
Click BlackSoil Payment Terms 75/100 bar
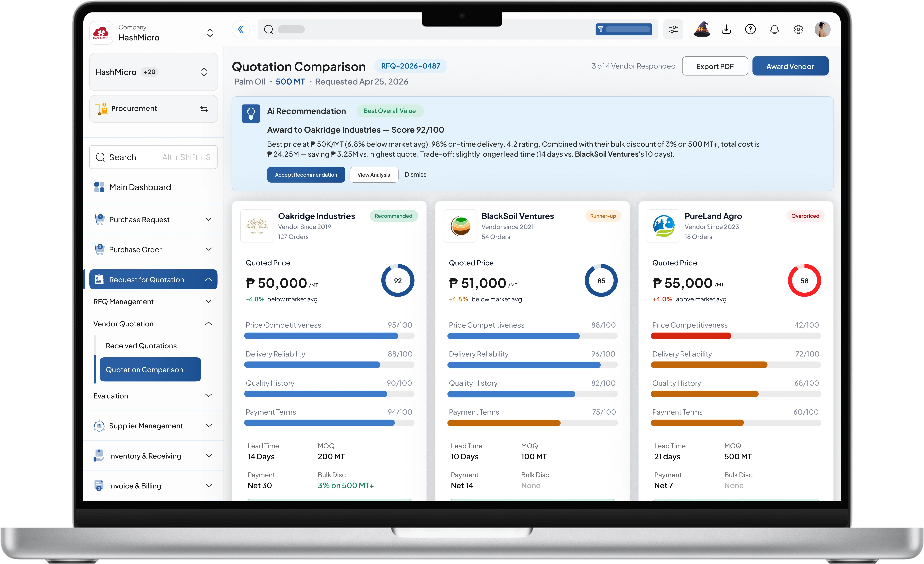[532, 423]
